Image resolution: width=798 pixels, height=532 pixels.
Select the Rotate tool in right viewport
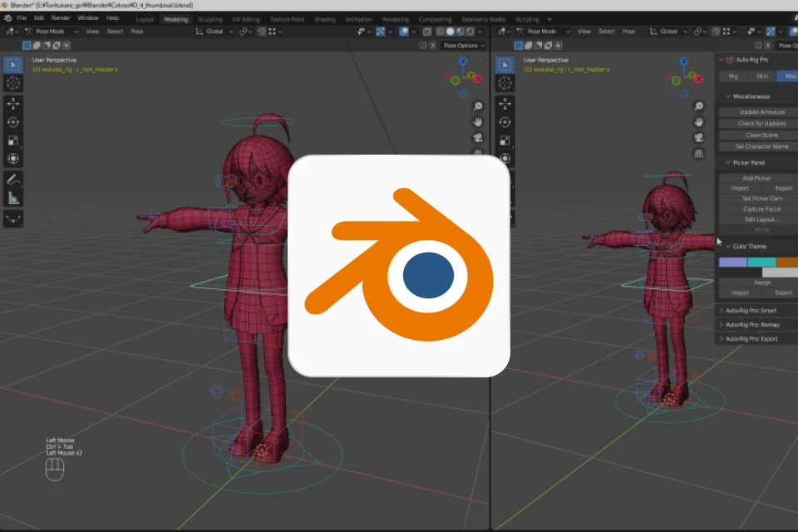coord(505,122)
